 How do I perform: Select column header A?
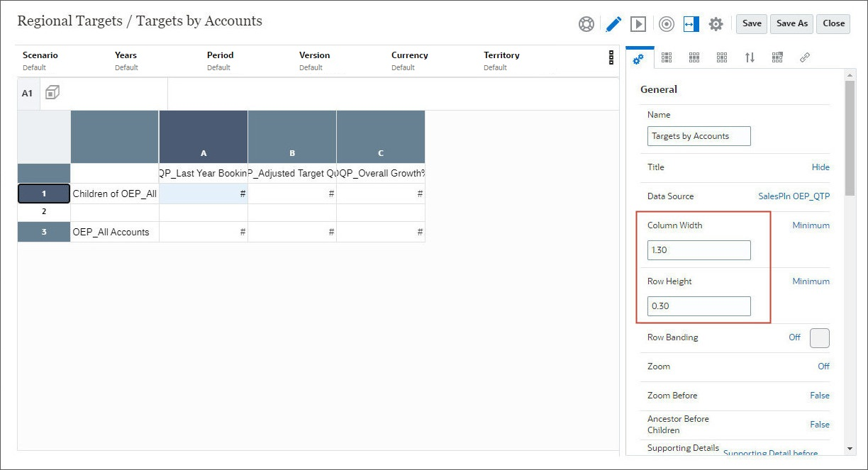tap(204, 137)
